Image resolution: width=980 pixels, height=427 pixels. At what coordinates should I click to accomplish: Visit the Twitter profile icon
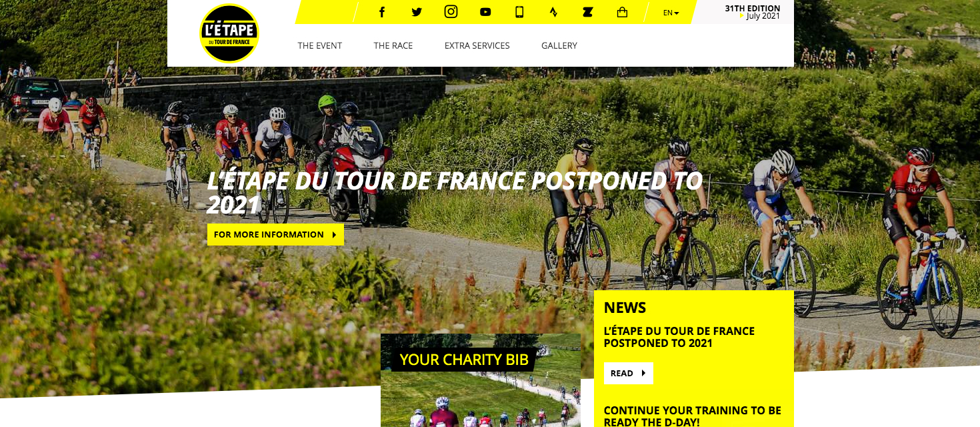click(417, 12)
